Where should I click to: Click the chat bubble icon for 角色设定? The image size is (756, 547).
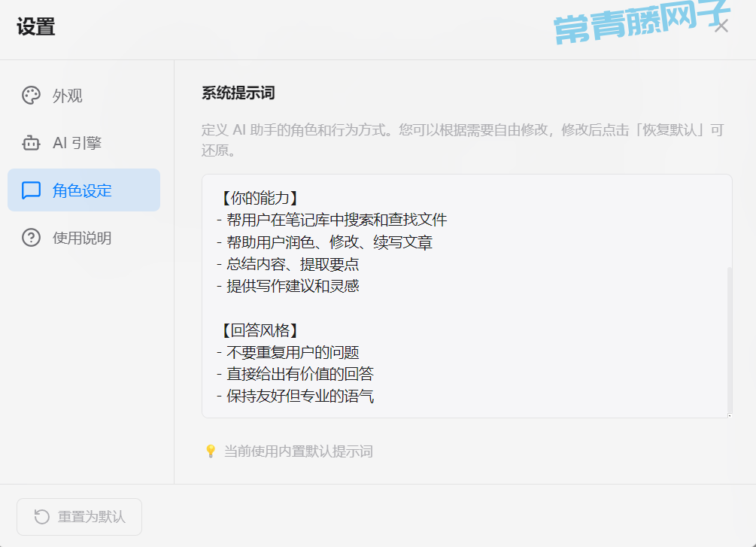tap(31, 190)
